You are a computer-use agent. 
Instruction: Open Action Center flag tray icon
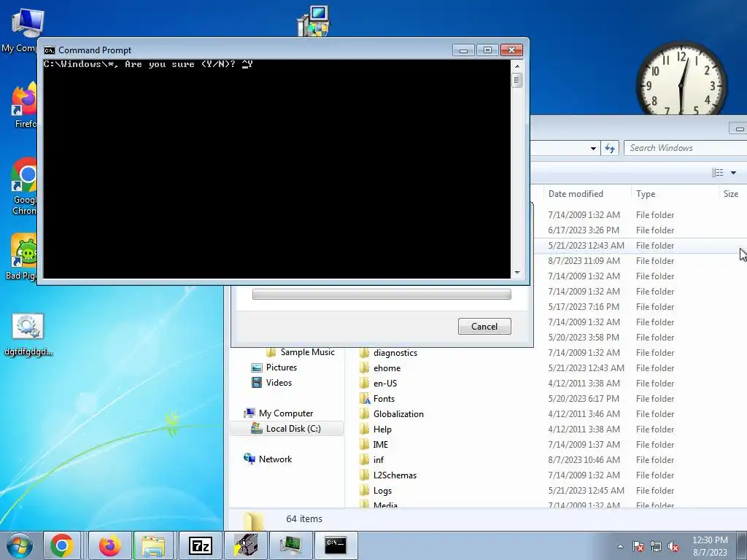(x=638, y=546)
